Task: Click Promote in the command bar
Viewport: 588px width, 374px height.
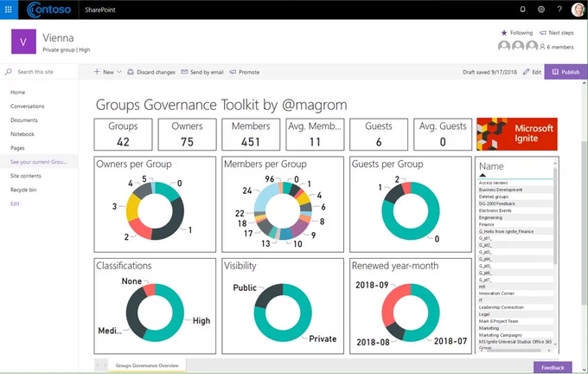Action: coord(245,72)
